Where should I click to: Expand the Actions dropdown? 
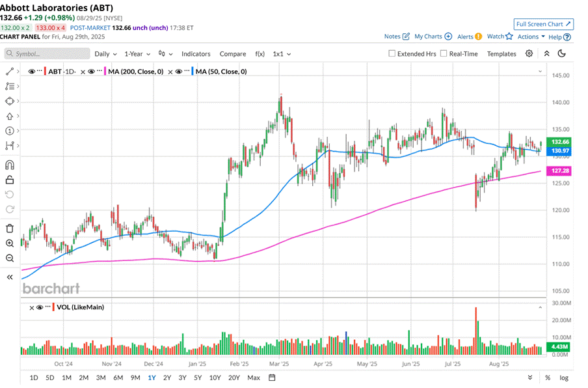point(531,36)
